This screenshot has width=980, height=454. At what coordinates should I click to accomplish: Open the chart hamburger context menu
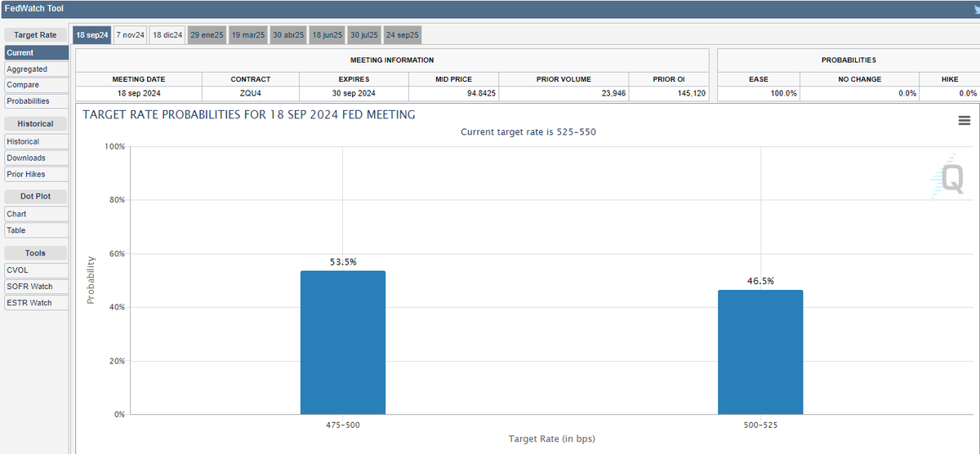coord(964,121)
